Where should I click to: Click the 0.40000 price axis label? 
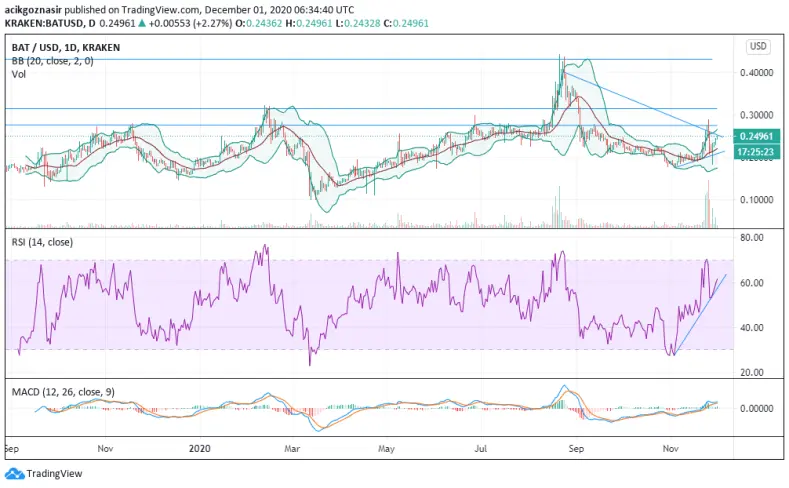tap(756, 73)
